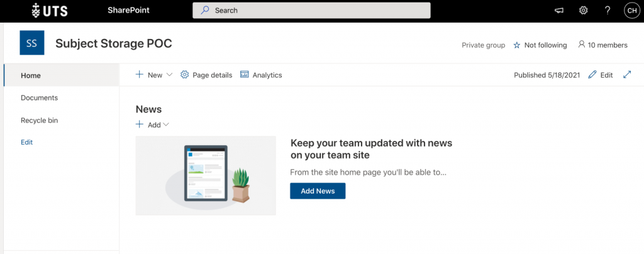Image resolution: width=644 pixels, height=254 pixels.
Task: Open the help question mark icon
Action: tap(608, 10)
